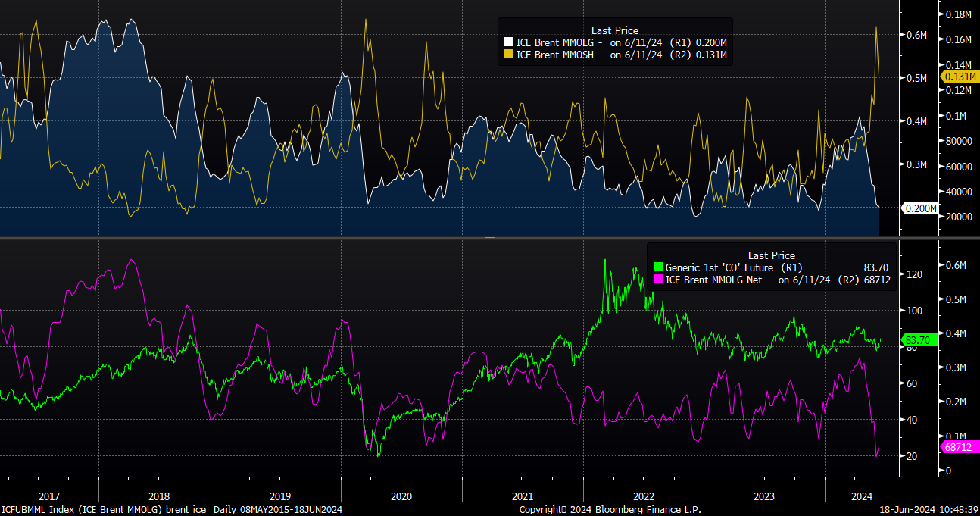
Task: Click the 2018 year label on time axis
Action: coord(158,496)
